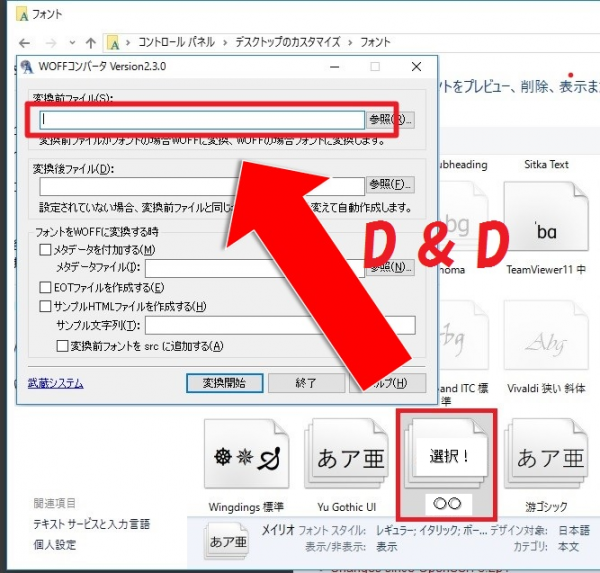Open 個人設定 link in Fonts window
The height and width of the screenshot is (573, 600).
[55, 545]
